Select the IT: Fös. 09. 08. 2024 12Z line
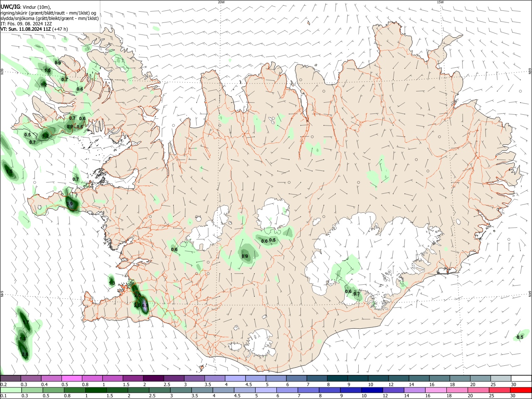The height and width of the screenshot is (399, 532). 26,24
